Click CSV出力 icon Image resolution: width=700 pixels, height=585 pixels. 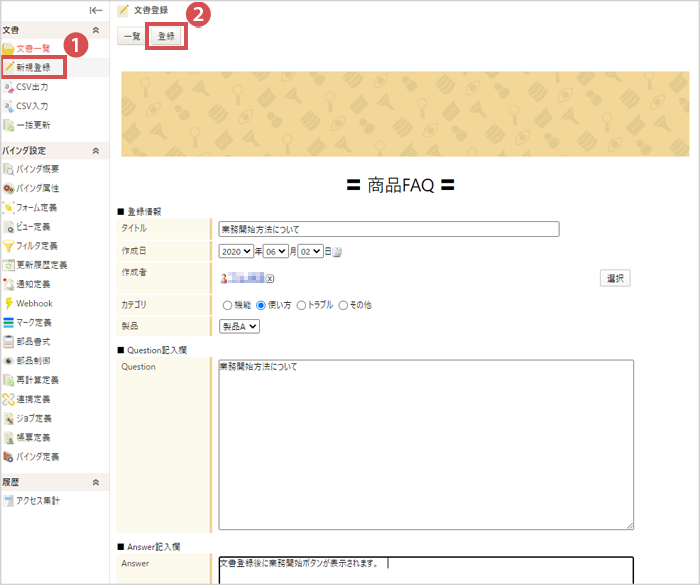tap(8, 87)
